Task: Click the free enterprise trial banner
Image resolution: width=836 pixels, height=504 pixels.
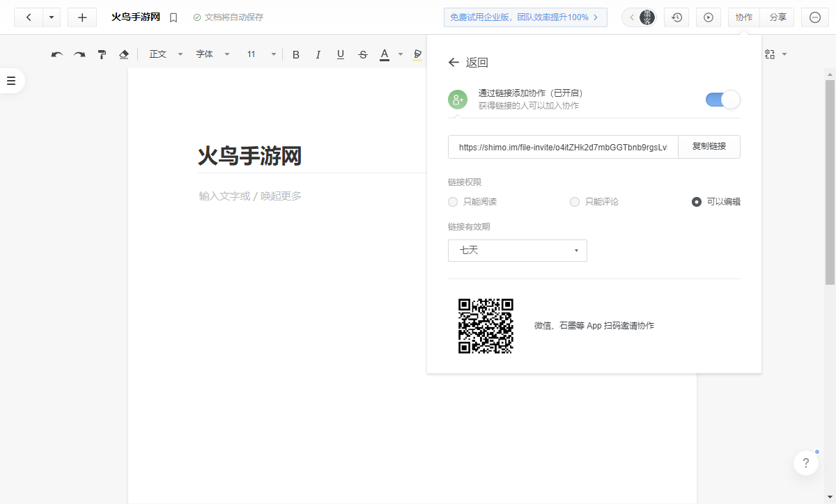Action: coord(525,17)
